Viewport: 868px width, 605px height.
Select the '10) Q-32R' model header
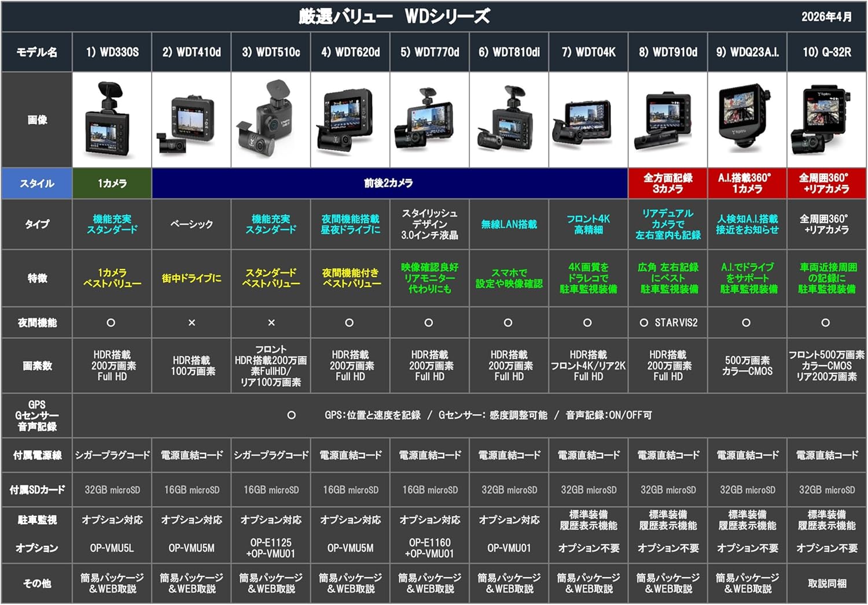(x=827, y=52)
